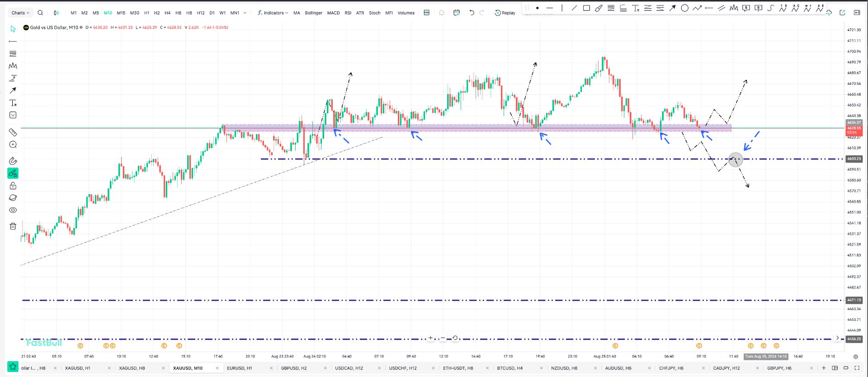Open the calendar icon in top toolbar
Image resolution: width=868 pixels, height=377 pixels.
pos(457,13)
